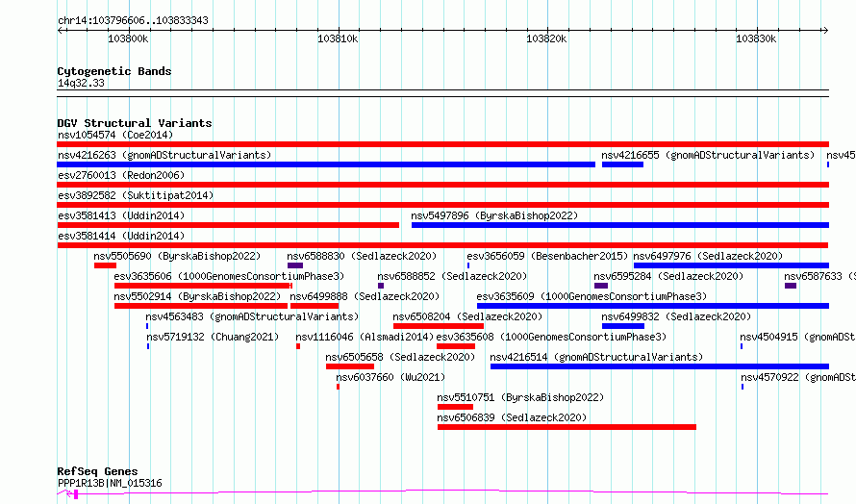Click nsv6588852 (Sedlazeck2020) label

(452, 276)
